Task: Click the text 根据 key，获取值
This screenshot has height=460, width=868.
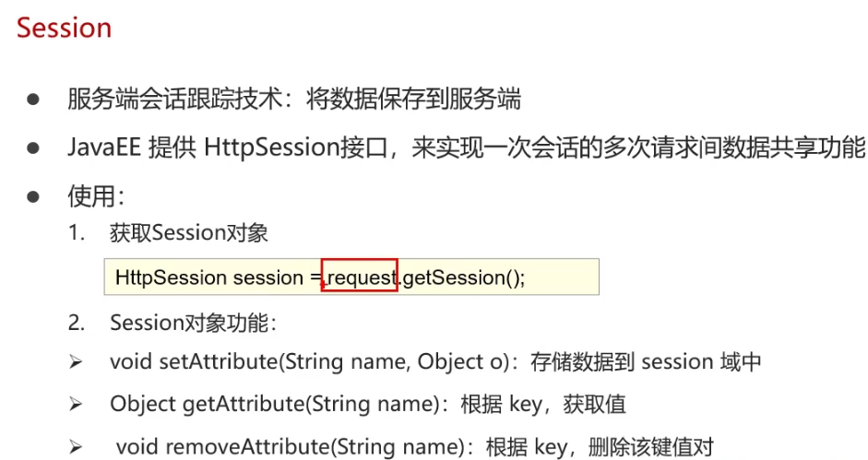Action: pyautogui.click(x=543, y=404)
